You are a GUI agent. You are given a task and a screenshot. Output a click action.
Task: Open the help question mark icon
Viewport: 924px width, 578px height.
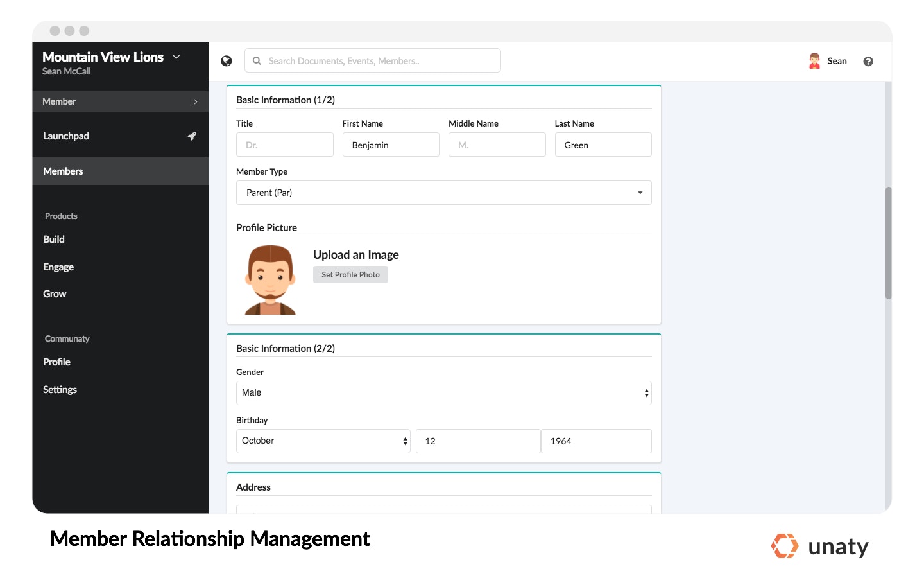click(x=868, y=62)
